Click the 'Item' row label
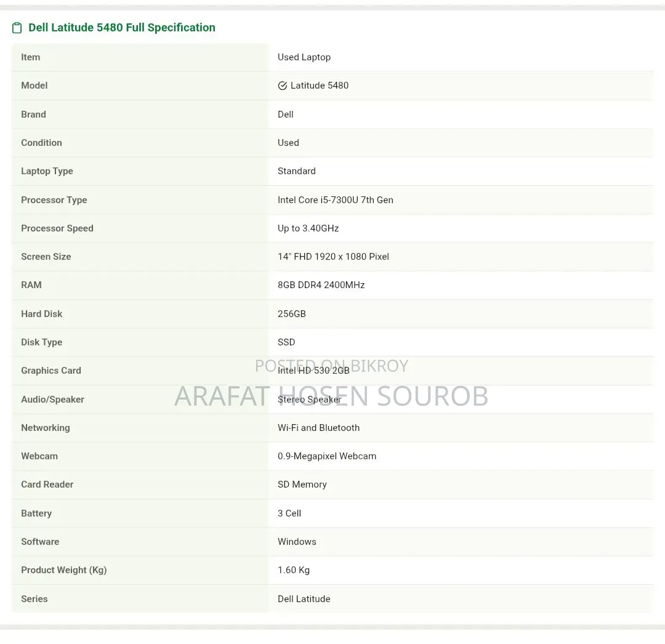Viewport: 665px width, 644px height. coord(31,57)
